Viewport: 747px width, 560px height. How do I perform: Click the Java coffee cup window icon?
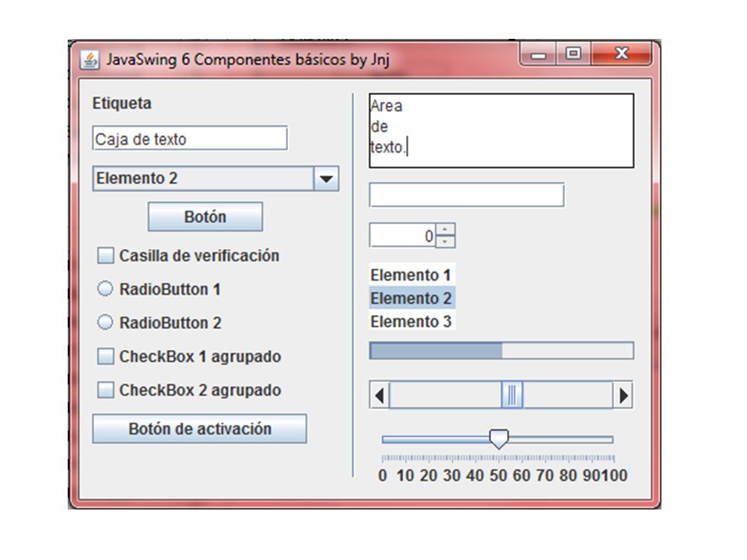pyautogui.click(x=89, y=60)
